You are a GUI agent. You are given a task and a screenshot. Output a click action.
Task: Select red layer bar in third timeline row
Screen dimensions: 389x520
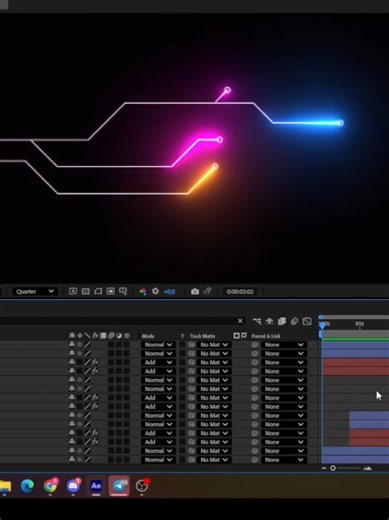pos(356,362)
